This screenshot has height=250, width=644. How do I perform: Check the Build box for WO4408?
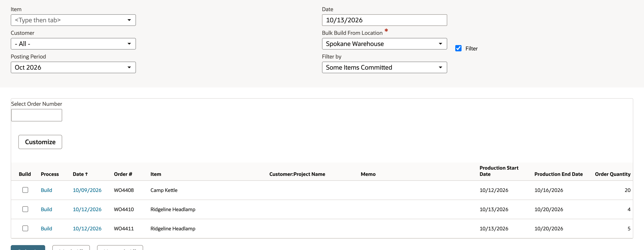pyautogui.click(x=25, y=190)
